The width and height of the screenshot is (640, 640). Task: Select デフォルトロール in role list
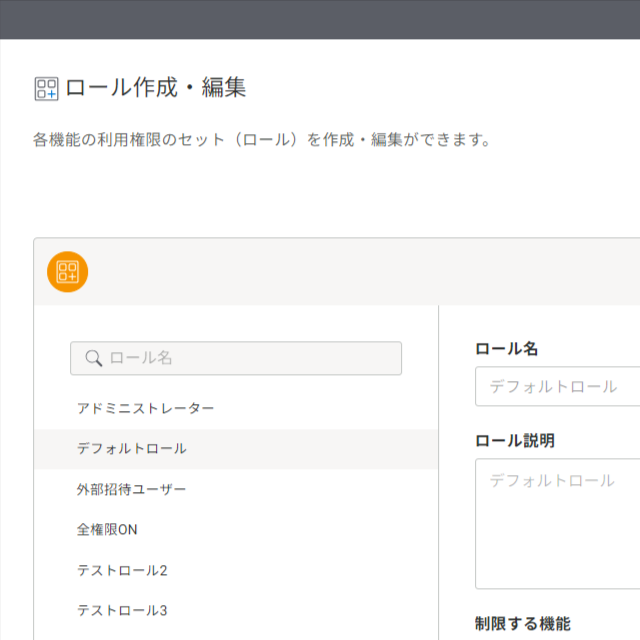click(236, 449)
